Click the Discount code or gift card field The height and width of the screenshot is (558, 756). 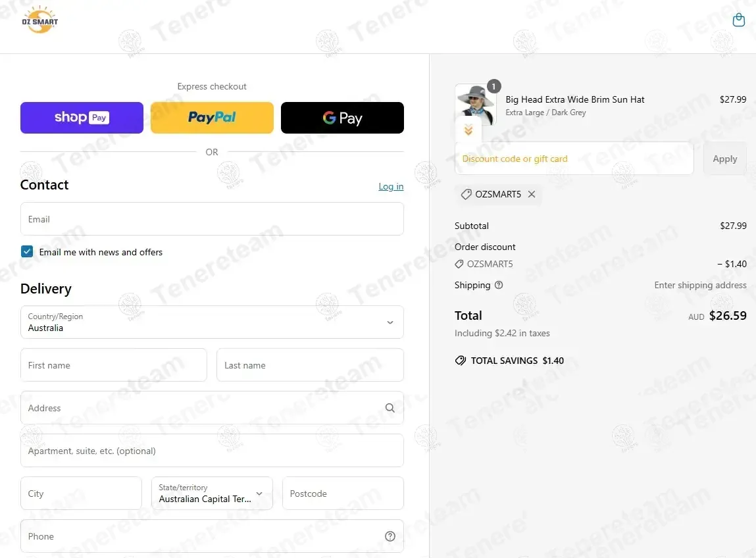(574, 159)
